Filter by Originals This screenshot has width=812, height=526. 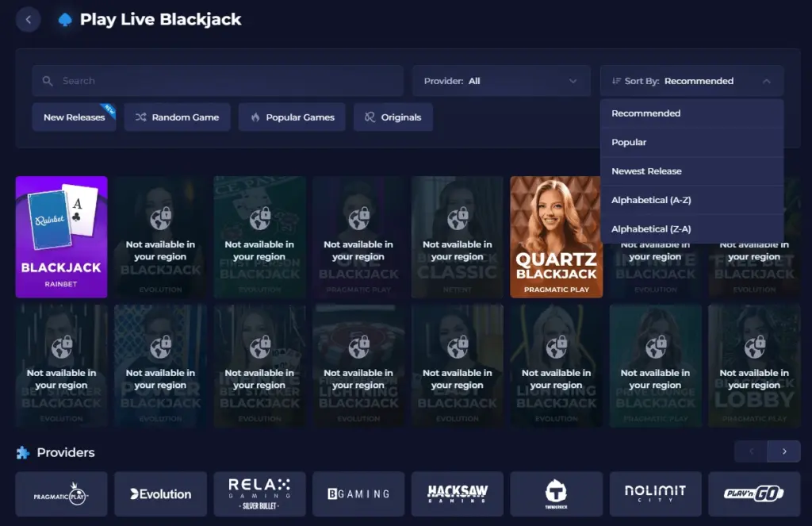(x=393, y=117)
